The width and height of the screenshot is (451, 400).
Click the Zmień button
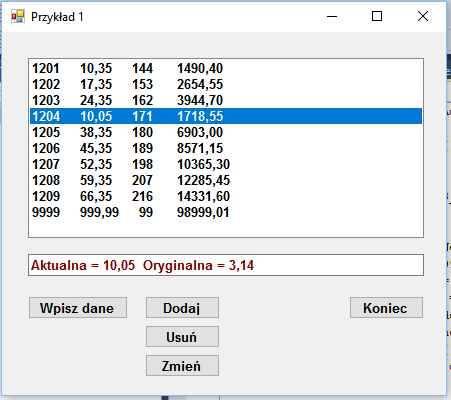pyautogui.click(x=182, y=366)
